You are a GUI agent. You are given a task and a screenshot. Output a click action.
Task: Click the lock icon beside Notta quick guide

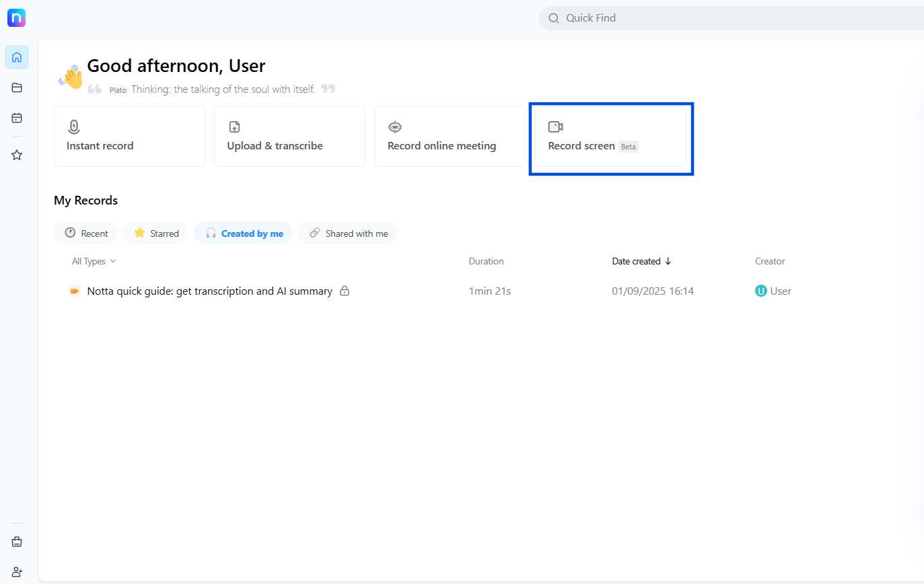(345, 291)
